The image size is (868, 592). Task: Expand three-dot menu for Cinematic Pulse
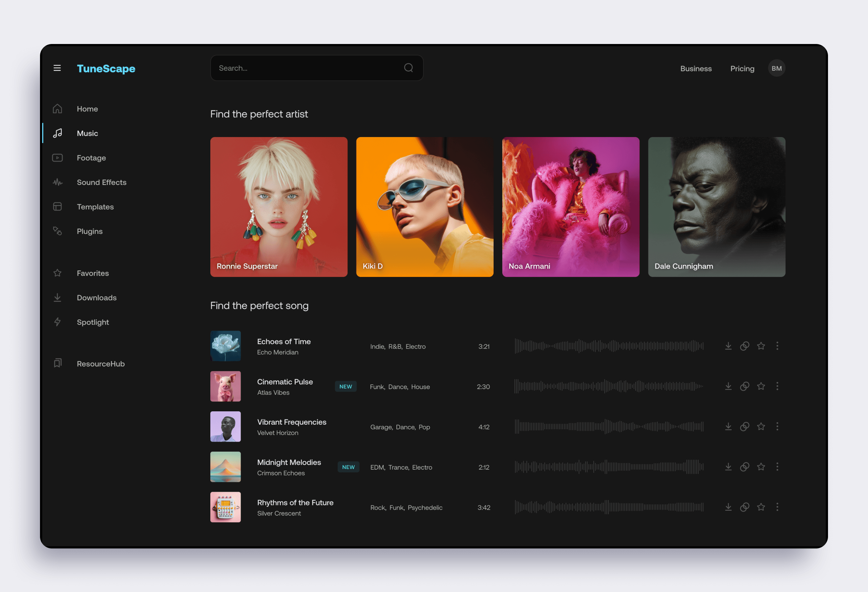tap(777, 386)
